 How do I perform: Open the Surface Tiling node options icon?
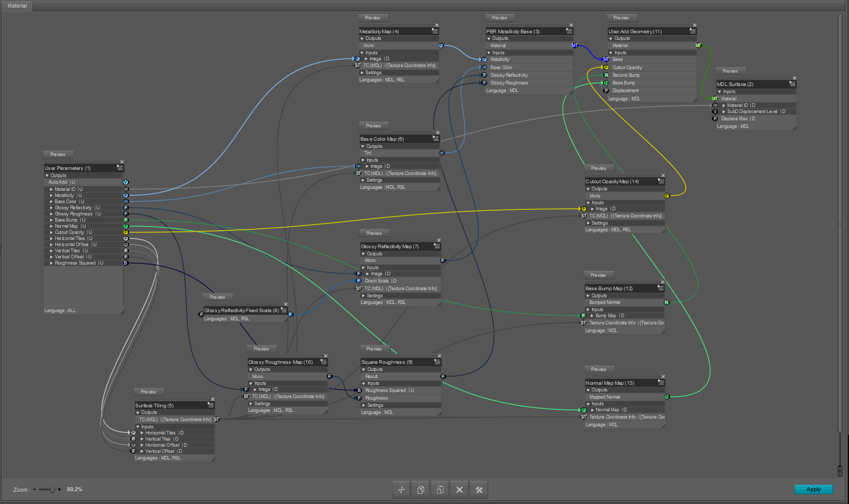(x=210, y=405)
